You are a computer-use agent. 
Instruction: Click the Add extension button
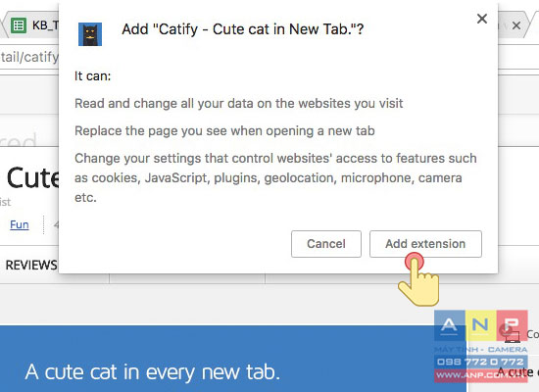[x=425, y=244]
